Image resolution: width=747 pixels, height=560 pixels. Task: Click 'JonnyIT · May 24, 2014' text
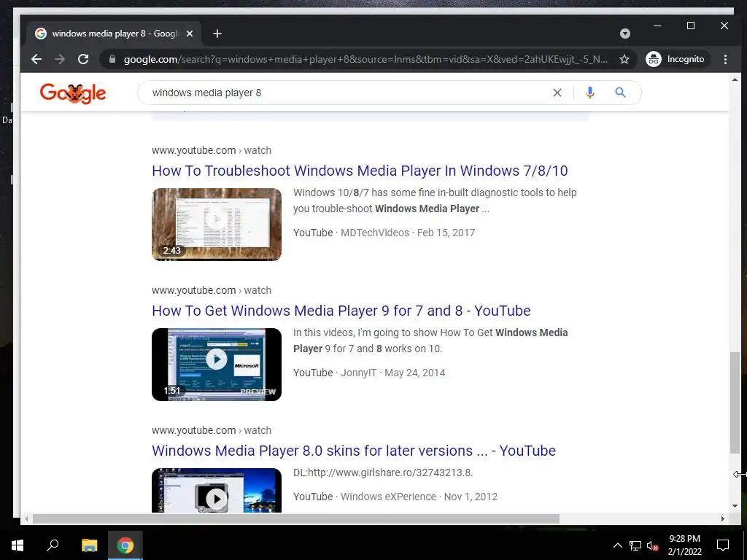[393, 373]
